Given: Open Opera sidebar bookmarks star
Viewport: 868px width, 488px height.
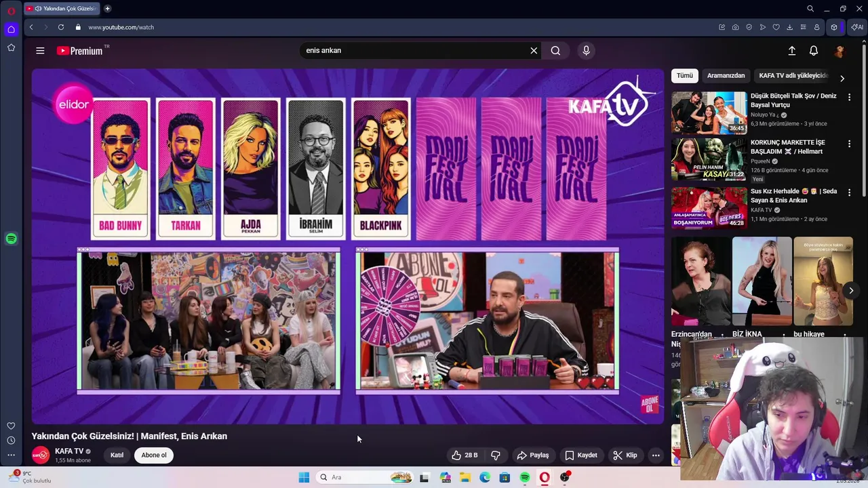Looking at the screenshot, I should coord(11,47).
